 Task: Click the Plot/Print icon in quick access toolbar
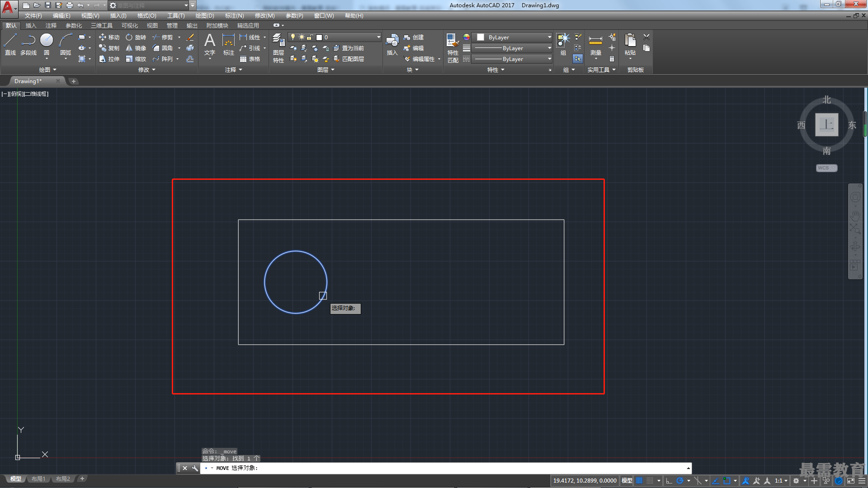(70, 5)
